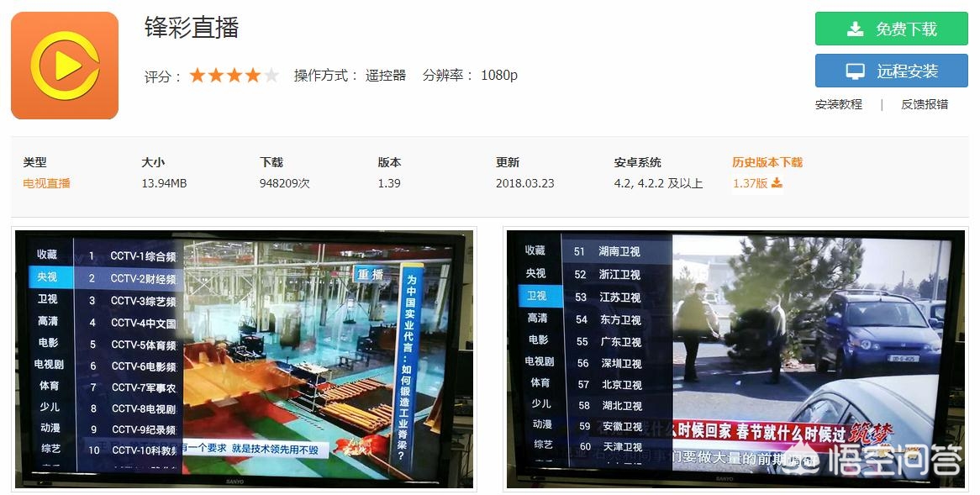Image resolution: width=980 pixels, height=495 pixels.
Task: Open the 安装教程 link
Action: pyautogui.click(x=839, y=104)
